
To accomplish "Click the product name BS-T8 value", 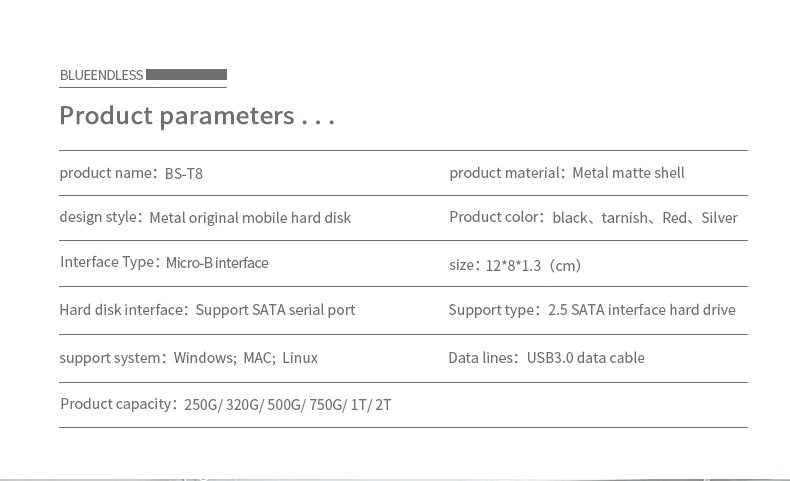I will pyautogui.click(x=184, y=173).
